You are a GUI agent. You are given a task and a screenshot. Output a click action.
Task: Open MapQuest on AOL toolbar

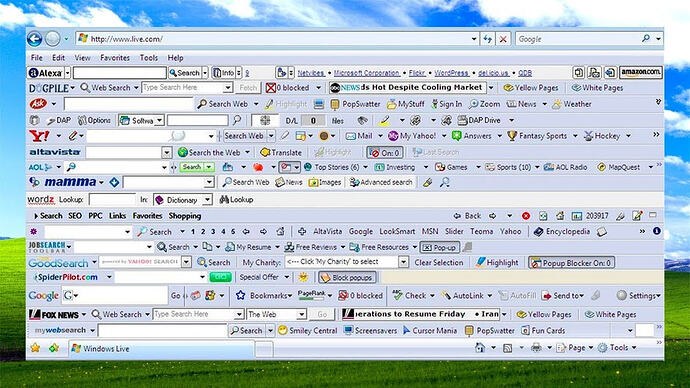coord(619,168)
